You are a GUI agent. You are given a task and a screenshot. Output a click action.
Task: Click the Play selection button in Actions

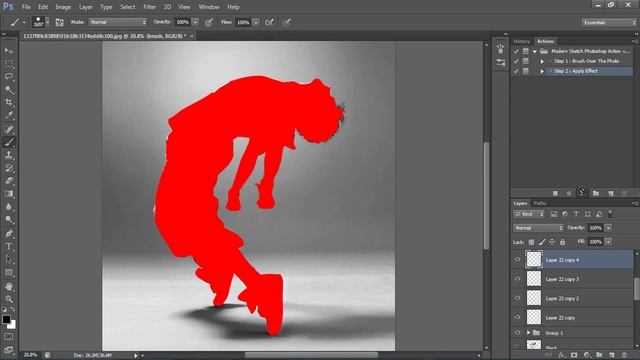[582, 191]
